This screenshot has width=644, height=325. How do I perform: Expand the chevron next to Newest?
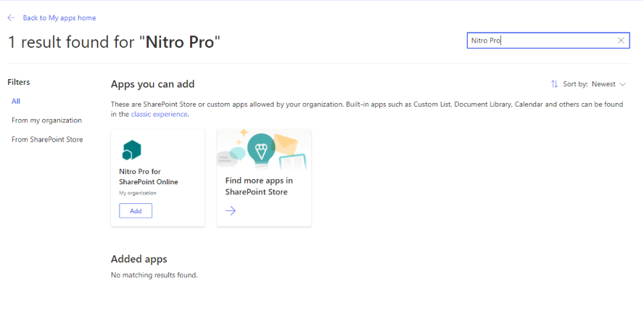coord(622,84)
